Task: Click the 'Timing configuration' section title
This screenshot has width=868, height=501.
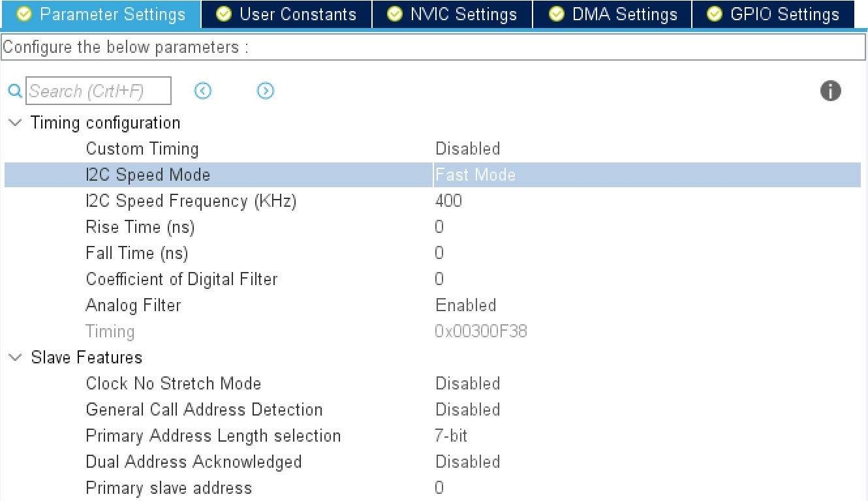Action: coord(106,123)
